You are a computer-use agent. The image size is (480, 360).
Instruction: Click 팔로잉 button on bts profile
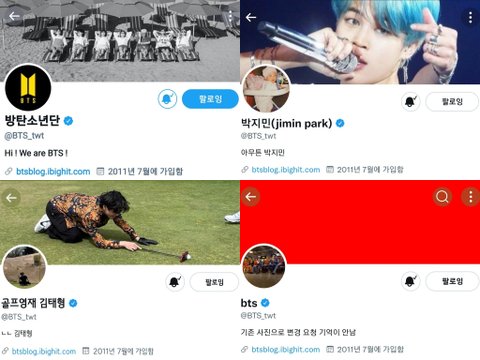[x=452, y=281]
